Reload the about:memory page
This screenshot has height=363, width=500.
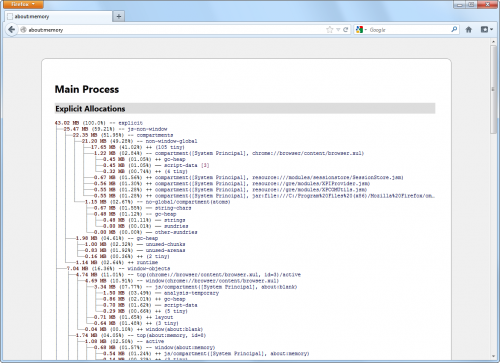pyautogui.click(x=346, y=30)
